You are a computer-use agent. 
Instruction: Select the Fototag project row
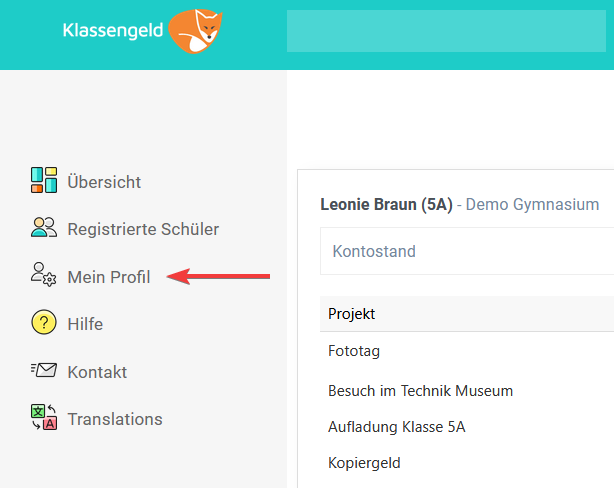pyautogui.click(x=467, y=351)
